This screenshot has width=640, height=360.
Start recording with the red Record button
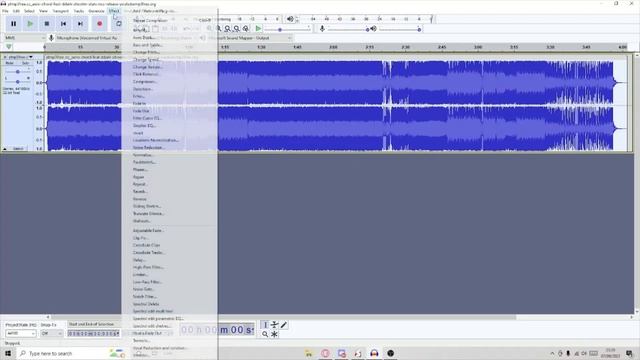point(100,24)
